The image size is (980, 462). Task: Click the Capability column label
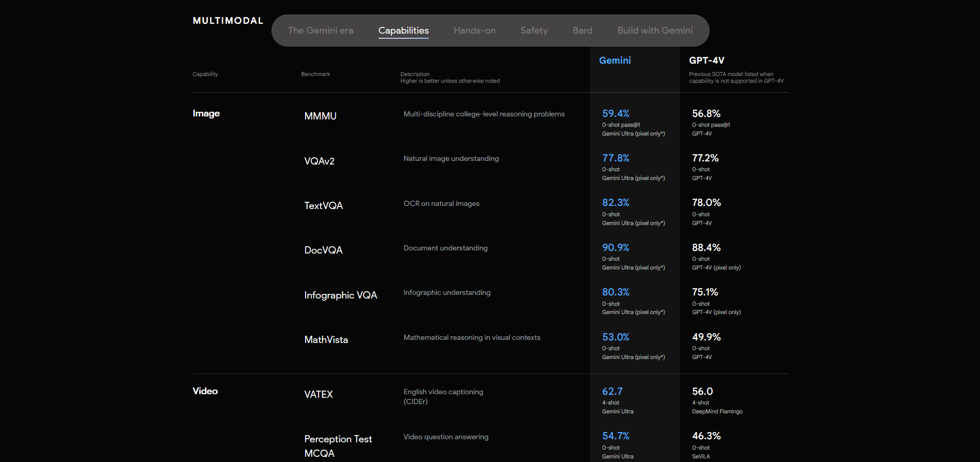205,74
